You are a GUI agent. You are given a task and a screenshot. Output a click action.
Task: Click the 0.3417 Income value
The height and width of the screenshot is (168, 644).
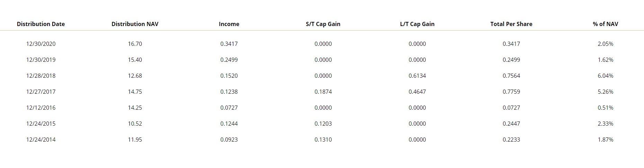pos(229,44)
